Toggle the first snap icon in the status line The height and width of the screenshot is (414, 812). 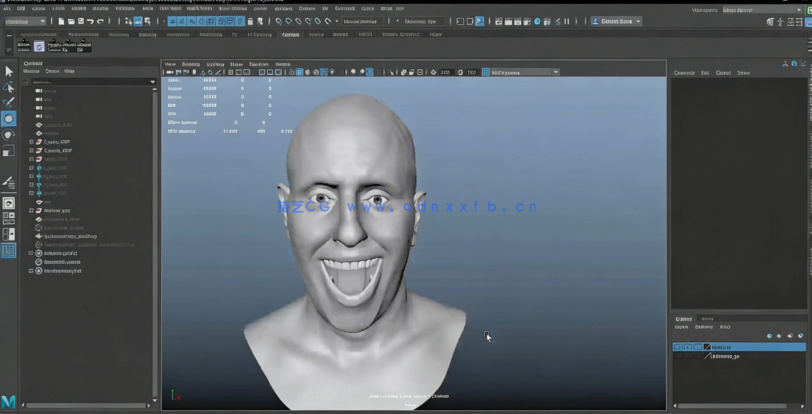278,21
